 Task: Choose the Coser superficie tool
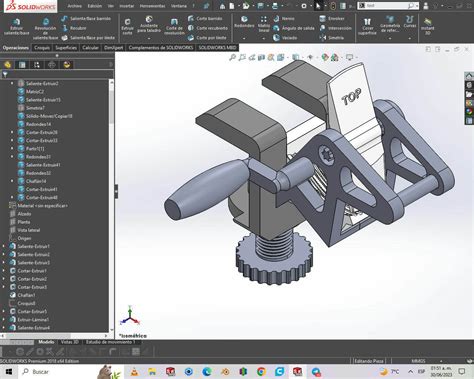coord(367,26)
